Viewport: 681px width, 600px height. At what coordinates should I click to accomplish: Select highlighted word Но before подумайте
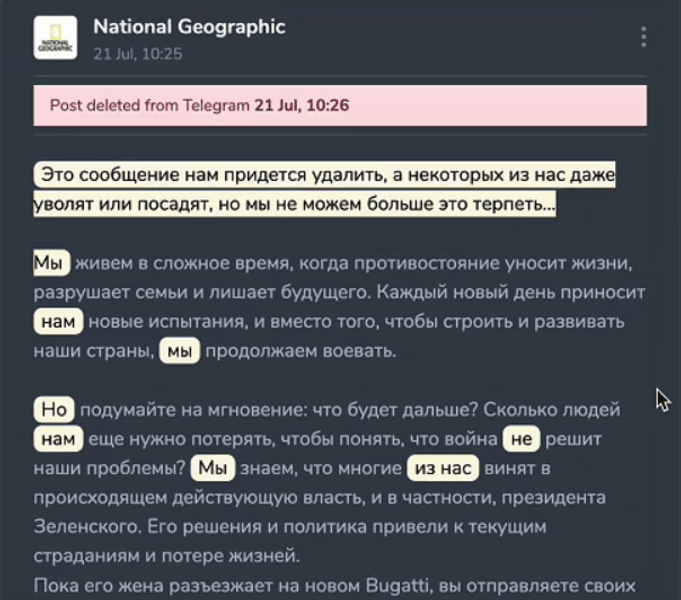53,410
